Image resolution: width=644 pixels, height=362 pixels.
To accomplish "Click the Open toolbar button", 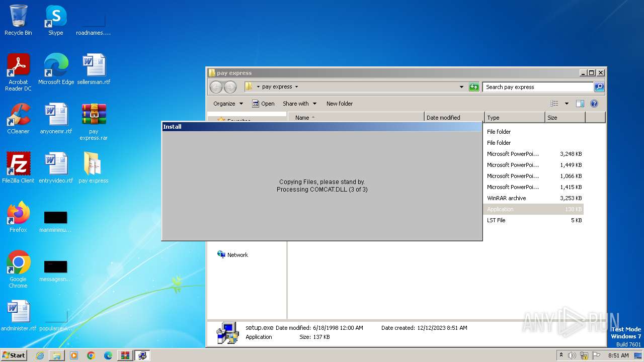I will click(x=263, y=104).
